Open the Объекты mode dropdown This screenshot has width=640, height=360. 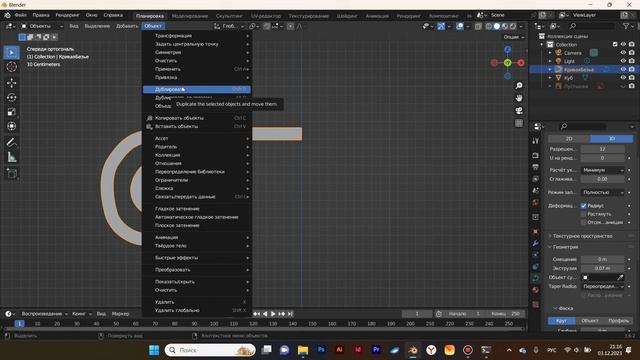pos(41,26)
